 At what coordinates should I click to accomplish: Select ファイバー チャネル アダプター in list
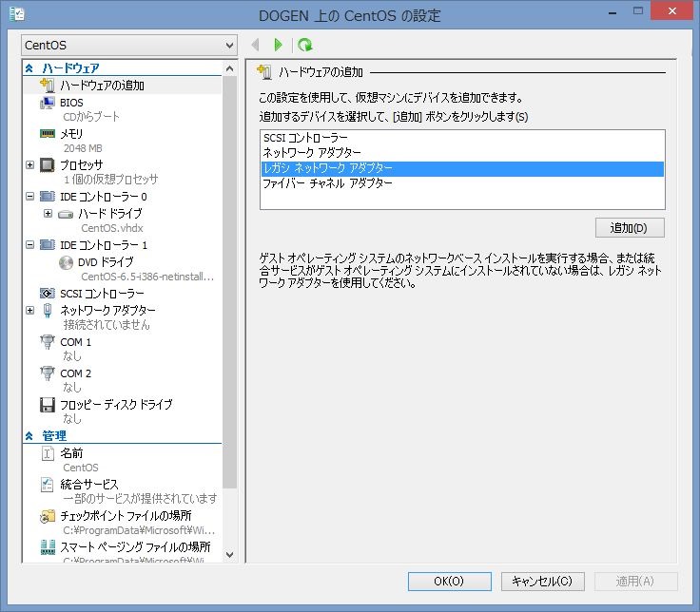(327, 183)
